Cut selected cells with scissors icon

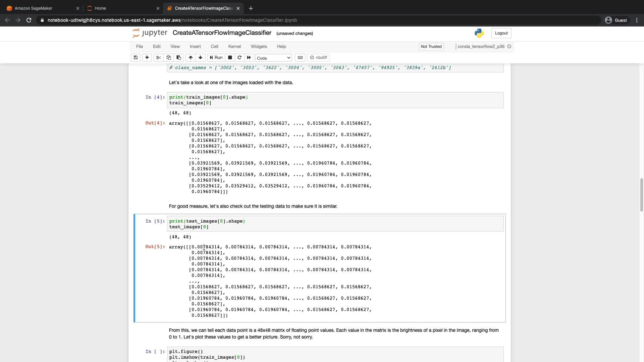tap(159, 58)
